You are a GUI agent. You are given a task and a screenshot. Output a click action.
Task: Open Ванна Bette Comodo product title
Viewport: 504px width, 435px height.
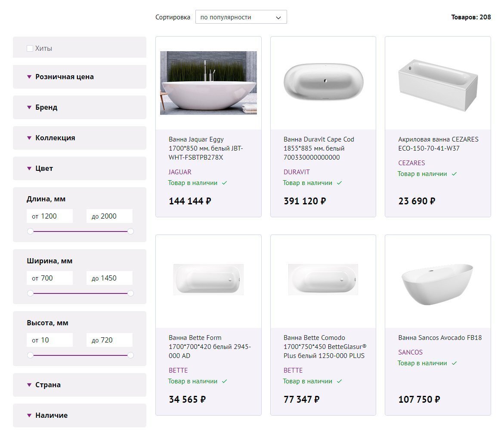coord(324,347)
